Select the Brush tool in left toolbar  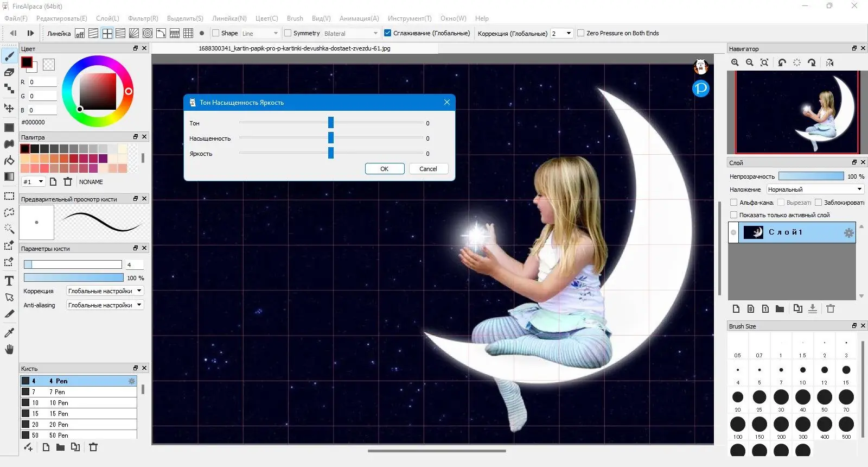(9, 56)
